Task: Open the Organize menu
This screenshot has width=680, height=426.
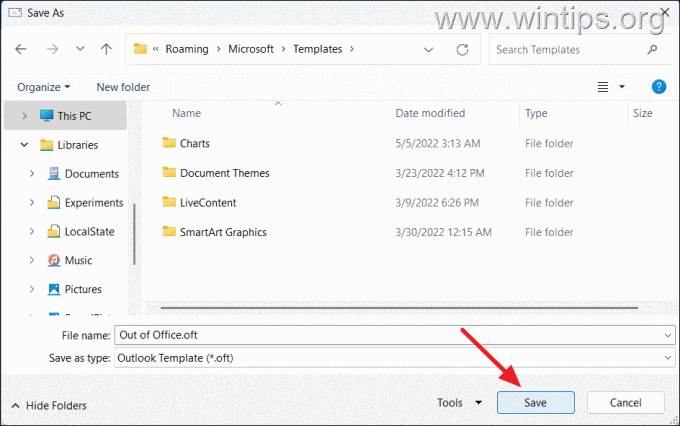Action: click(43, 87)
